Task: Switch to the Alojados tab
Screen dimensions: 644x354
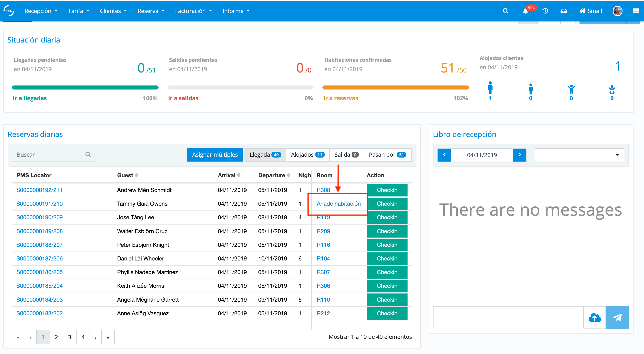Action: click(307, 155)
